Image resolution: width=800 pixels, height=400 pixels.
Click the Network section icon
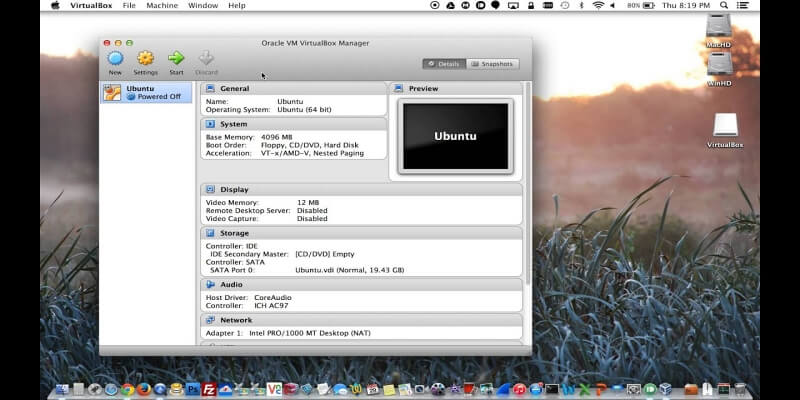tap(210, 320)
